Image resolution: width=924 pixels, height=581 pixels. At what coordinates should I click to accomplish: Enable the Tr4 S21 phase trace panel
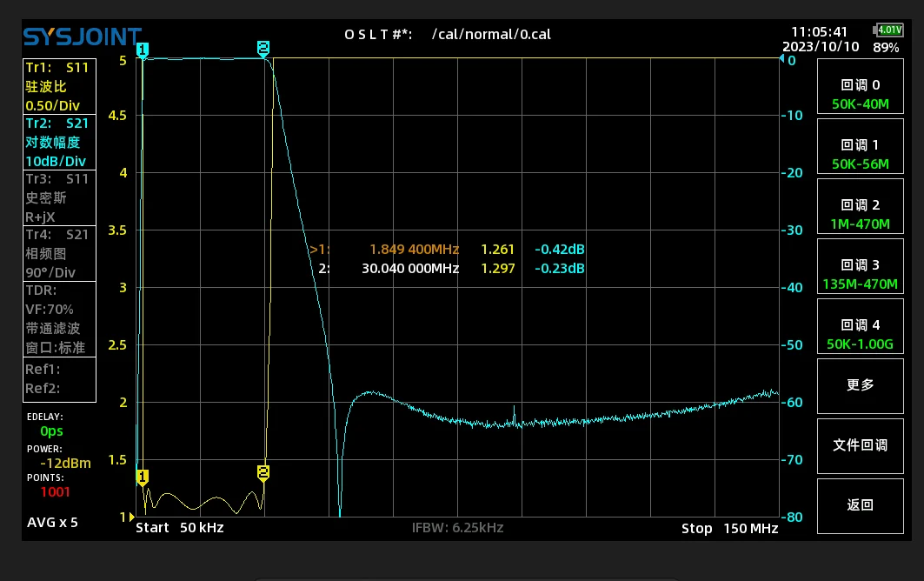point(59,254)
